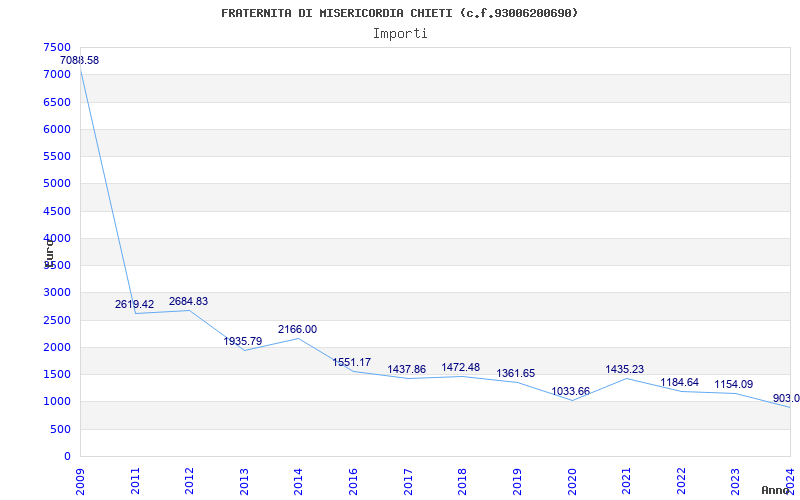Select data label 2684.83
Viewport: 800px width, 500px height.
[x=188, y=302]
